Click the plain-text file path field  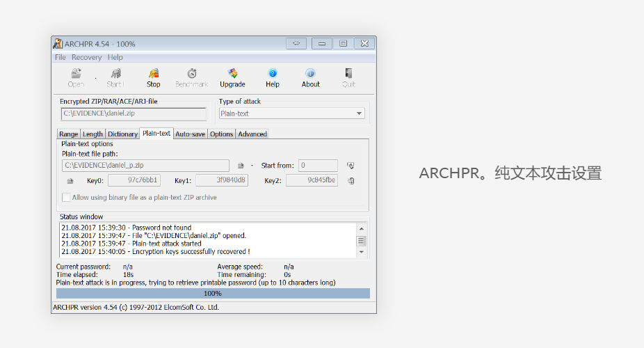(145, 166)
